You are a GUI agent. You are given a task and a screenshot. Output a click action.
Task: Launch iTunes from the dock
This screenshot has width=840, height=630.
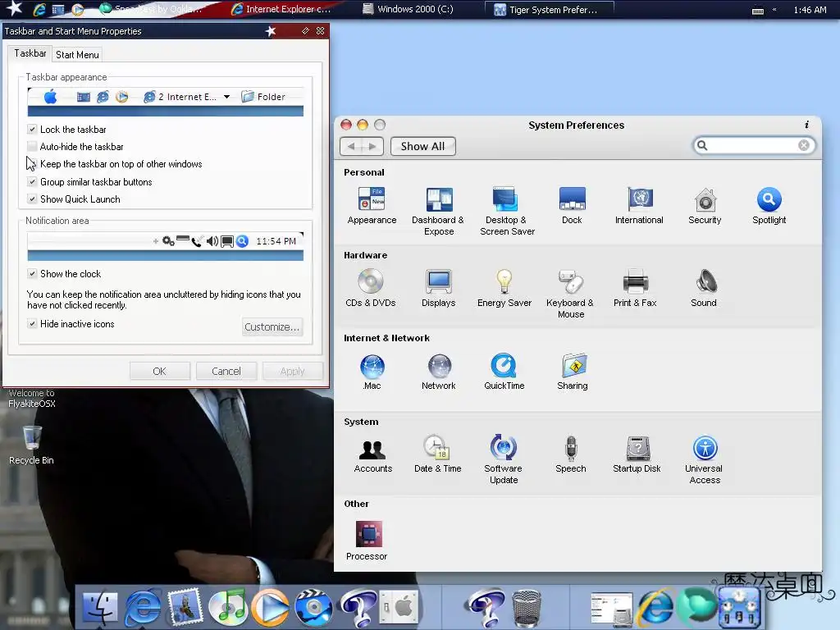pyautogui.click(x=228, y=608)
